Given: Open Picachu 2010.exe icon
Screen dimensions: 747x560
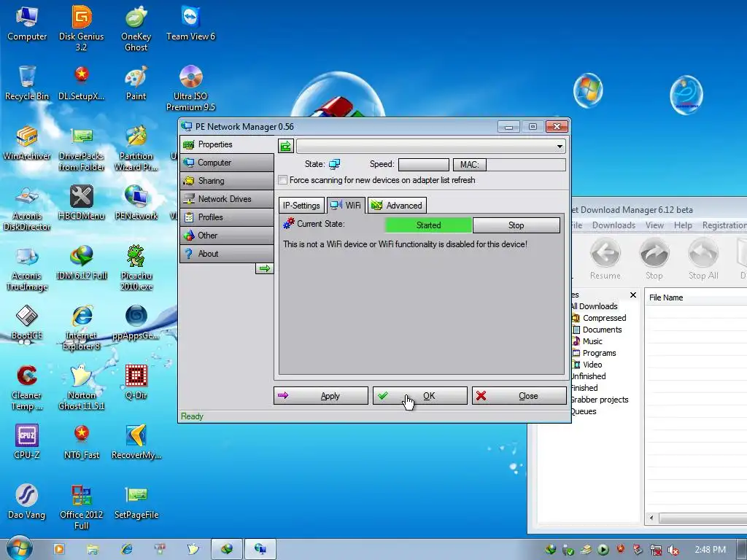Looking at the screenshot, I should tap(136, 268).
